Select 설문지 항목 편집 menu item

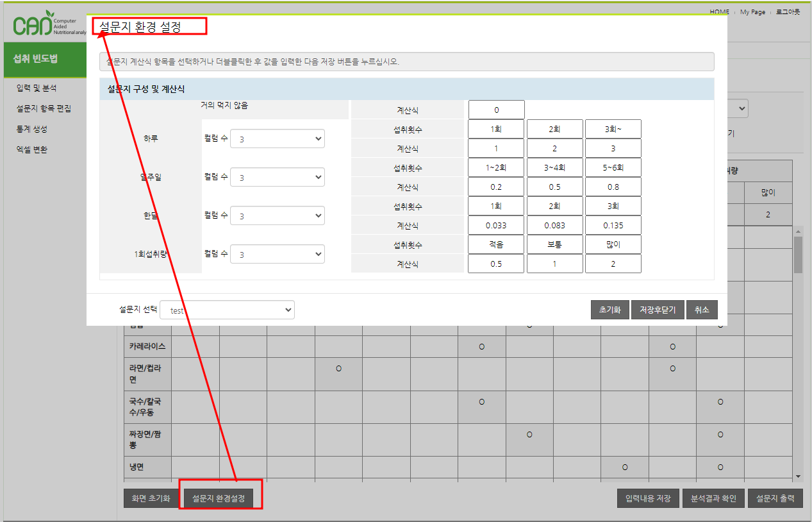(44, 108)
